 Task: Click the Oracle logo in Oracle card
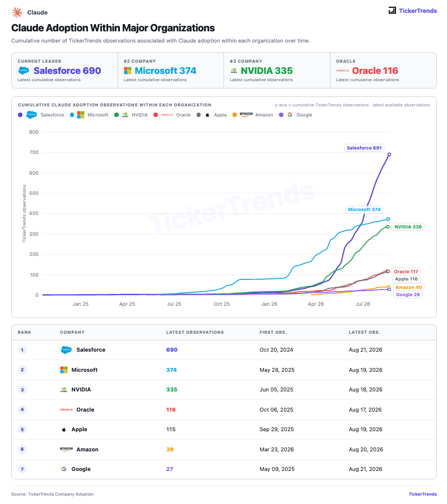pyautogui.click(x=342, y=71)
